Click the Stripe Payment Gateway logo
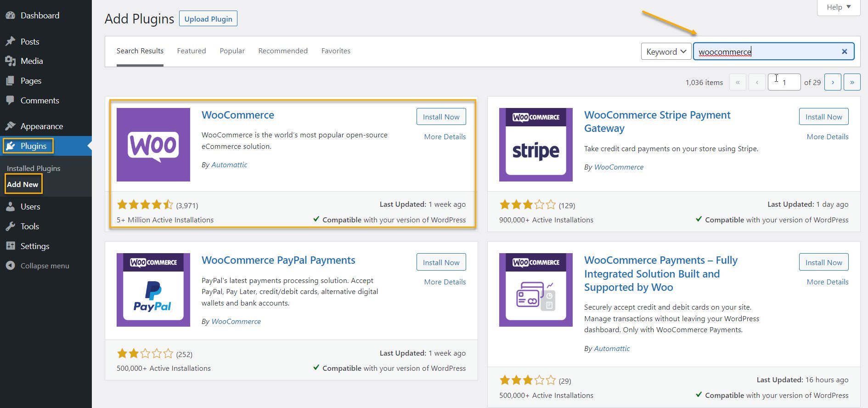 pyautogui.click(x=536, y=145)
